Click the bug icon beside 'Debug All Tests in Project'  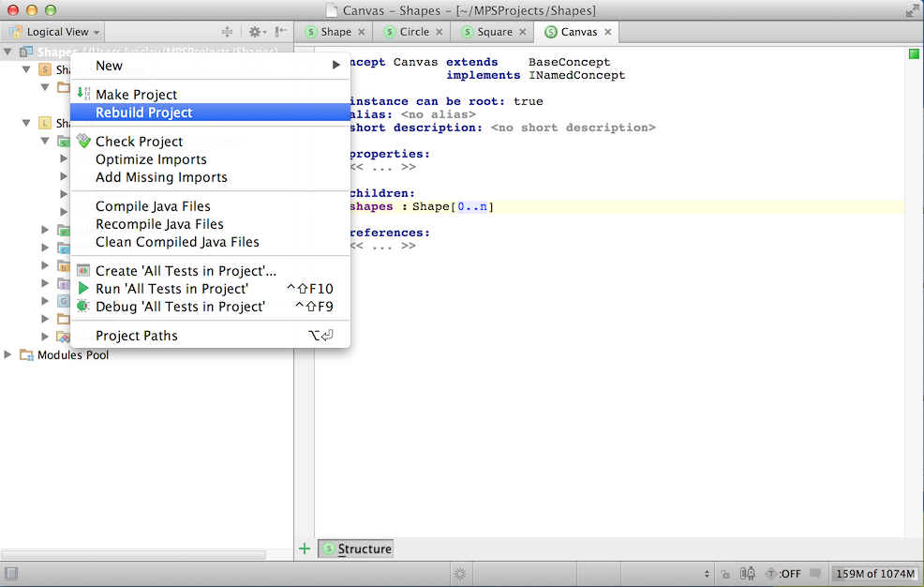83,307
